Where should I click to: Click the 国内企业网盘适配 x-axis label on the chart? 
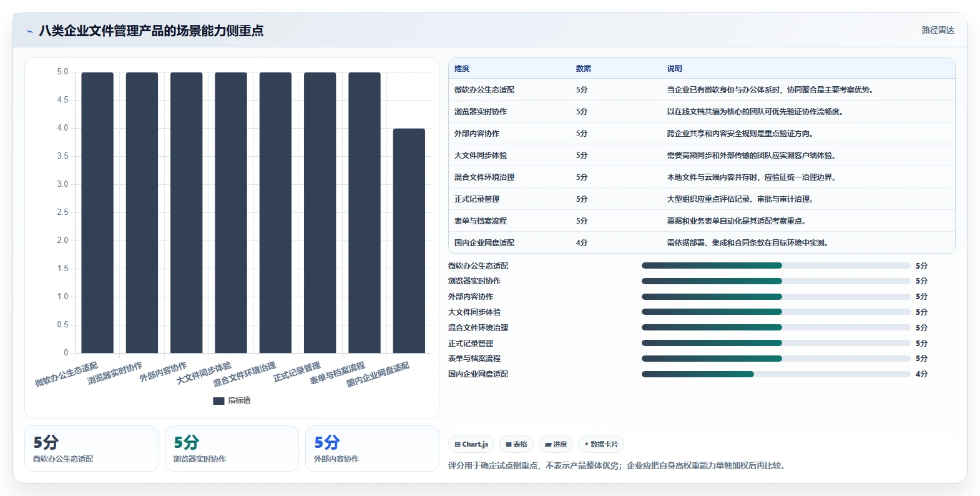(x=378, y=374)
